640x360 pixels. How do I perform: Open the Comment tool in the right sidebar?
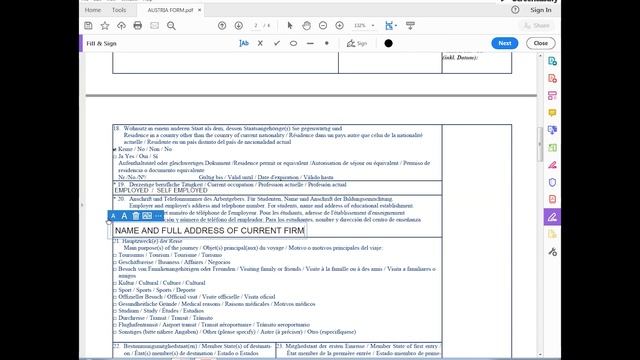tap(552, 113)
